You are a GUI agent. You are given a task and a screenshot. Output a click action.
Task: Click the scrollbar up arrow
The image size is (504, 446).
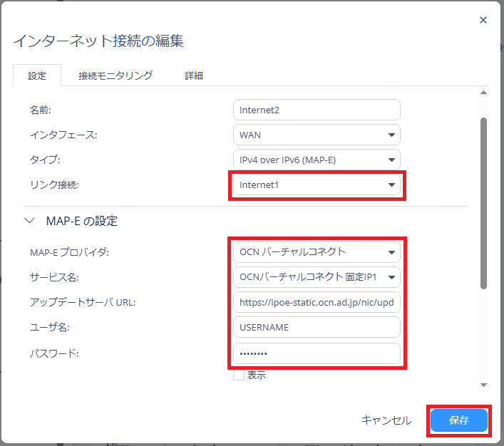click(x=484, y=93)
